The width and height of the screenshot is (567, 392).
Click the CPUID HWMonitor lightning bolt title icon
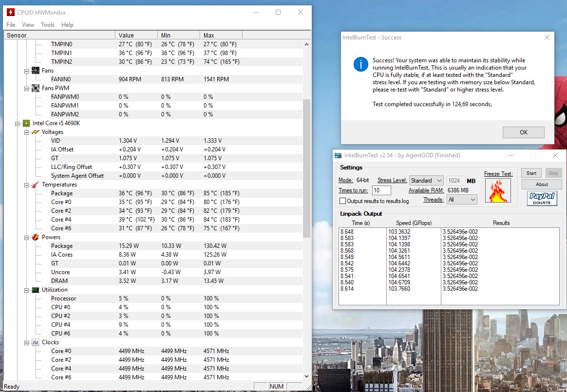[11, 12]
